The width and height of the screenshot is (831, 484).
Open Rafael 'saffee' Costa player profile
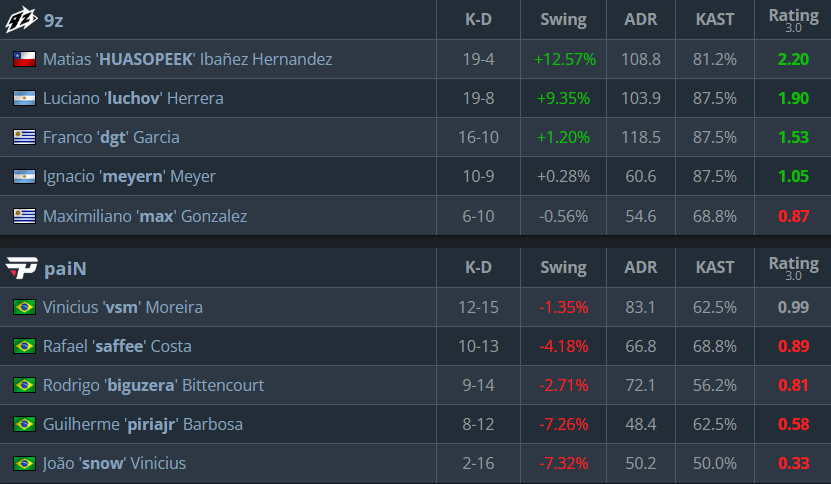click(117, 346)
